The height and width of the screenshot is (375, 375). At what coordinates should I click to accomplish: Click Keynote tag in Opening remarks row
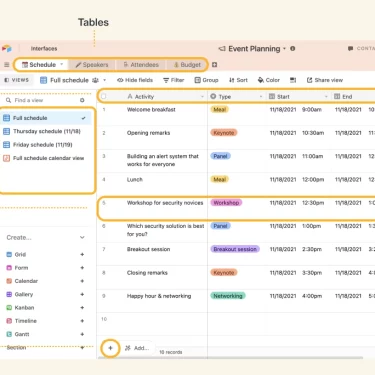pyautogui.click(x=224, y=133)
